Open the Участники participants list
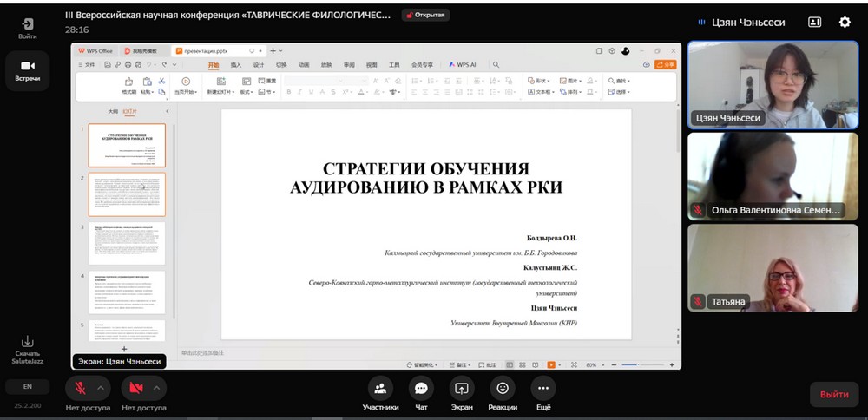Viewport: 868px width, 420px height. point(380,389)
